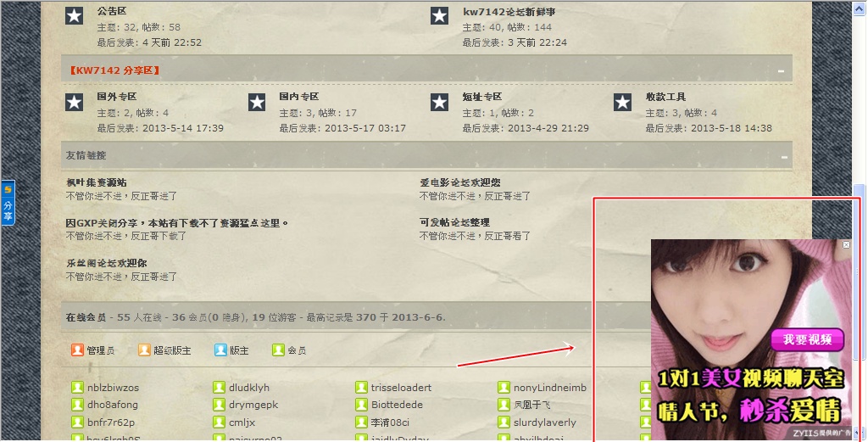Viewport: 868px width, 442px height.
Task: Click the vertical page scrollbar thumb
Action: tap(859, 271)
